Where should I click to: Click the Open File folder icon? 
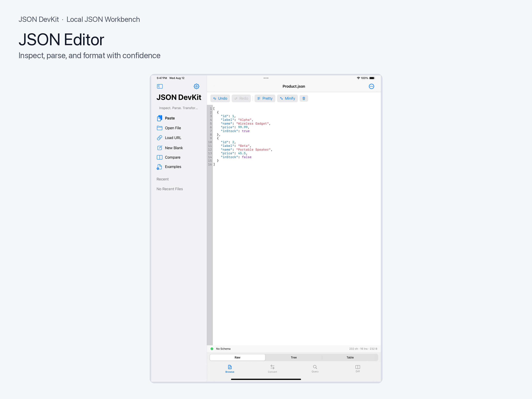(x=159, y=128)
